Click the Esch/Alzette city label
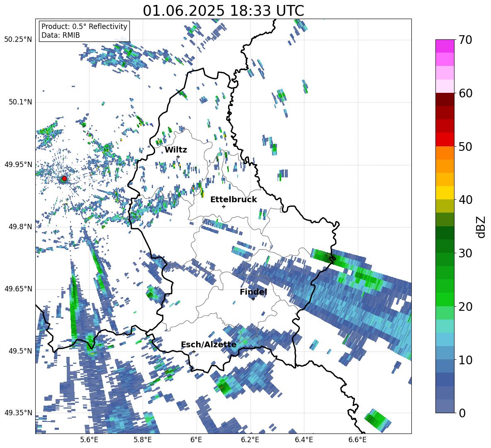Image resolution: width=491 pixels, height=448 pixels. click(209, 345)
